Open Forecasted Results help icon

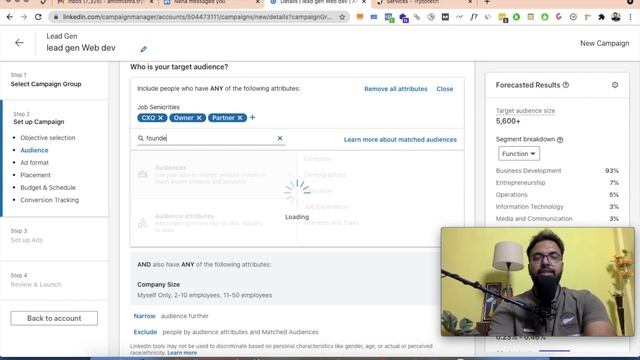[566, 85]
